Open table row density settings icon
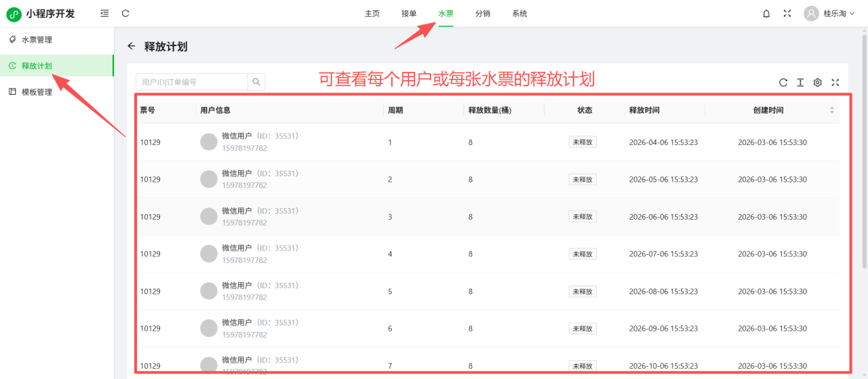 (x=800, y=83)
